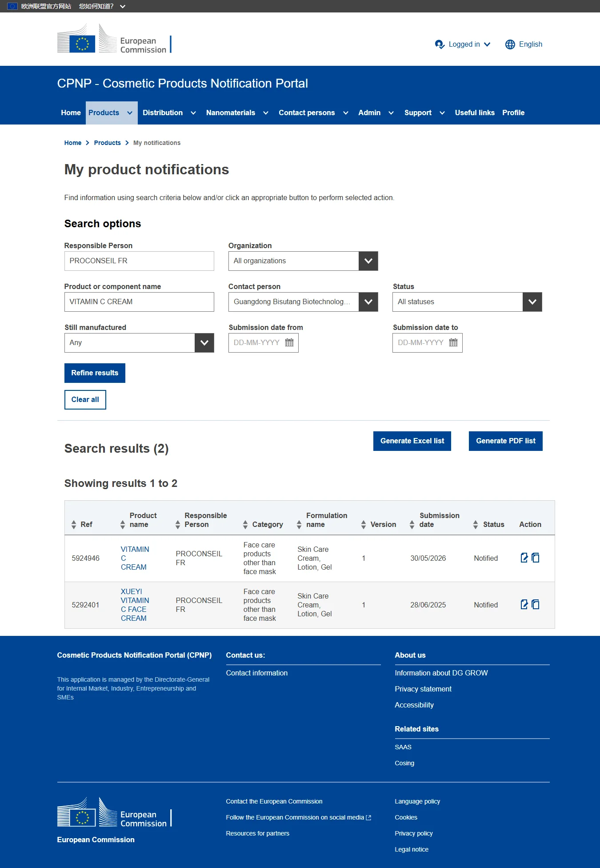Open the calendar picker for Submission date from
Viewport: 600px width, 868px height.
[289, 342]
